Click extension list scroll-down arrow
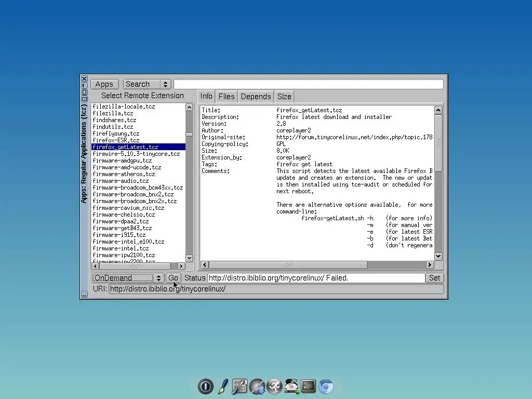Image resolution: width=532 pixels, height=399 pixels. (189, 258)
